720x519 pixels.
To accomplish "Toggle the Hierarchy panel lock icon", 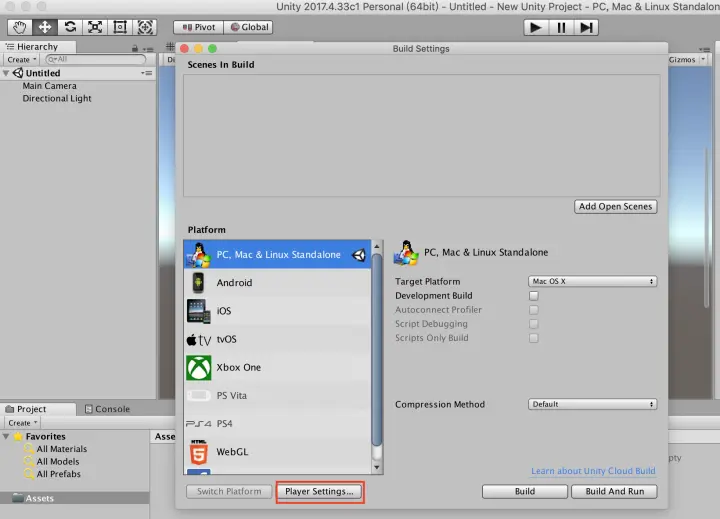I will 135,48.
